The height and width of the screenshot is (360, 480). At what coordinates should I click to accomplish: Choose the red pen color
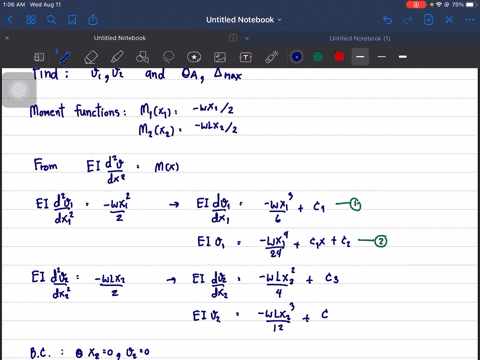(x=339, y=57)
